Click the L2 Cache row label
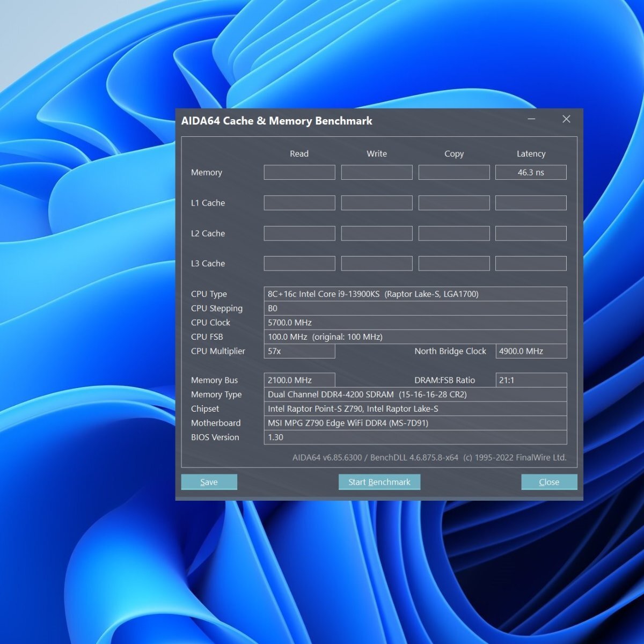The image size is (644, 644). coord(208,233)
